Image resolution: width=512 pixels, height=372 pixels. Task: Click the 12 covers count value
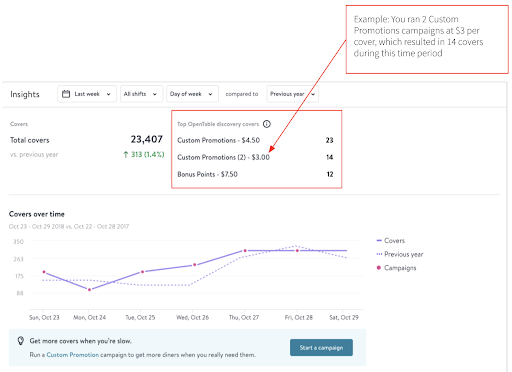(x=330, y=174)
